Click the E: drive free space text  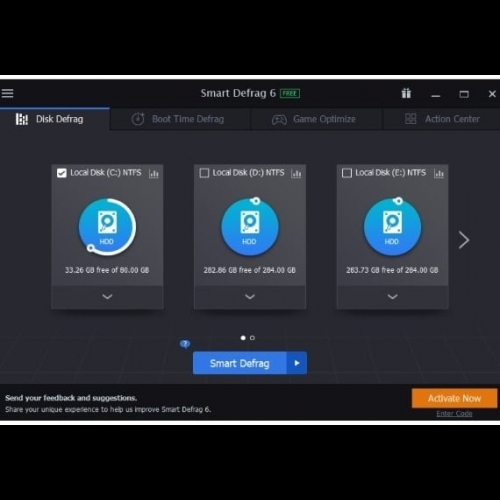(392, 270)
